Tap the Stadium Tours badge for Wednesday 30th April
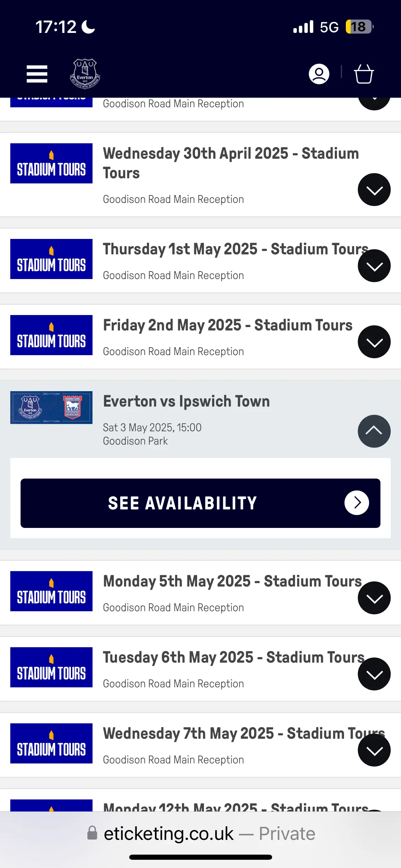Image resolution: width=401 pixels, height=868 pixels. (x=51, y=164)
